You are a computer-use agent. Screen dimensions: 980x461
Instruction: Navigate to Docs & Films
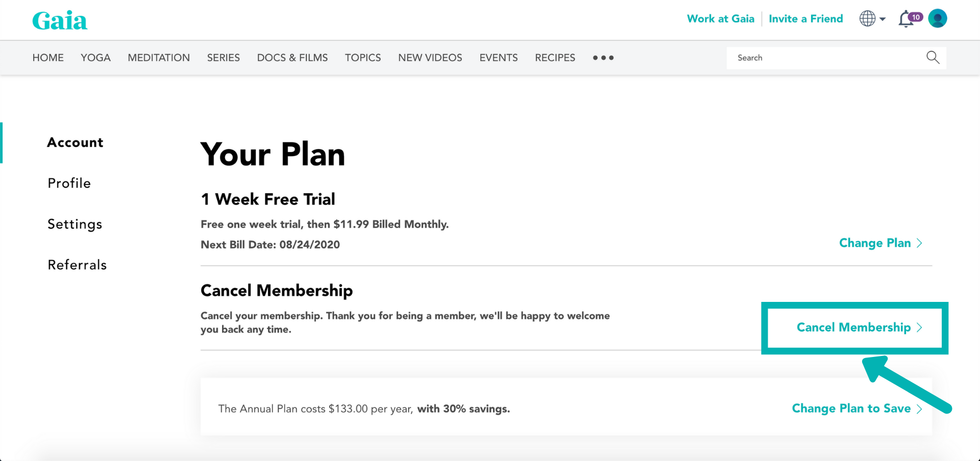[x=292, y=58]
